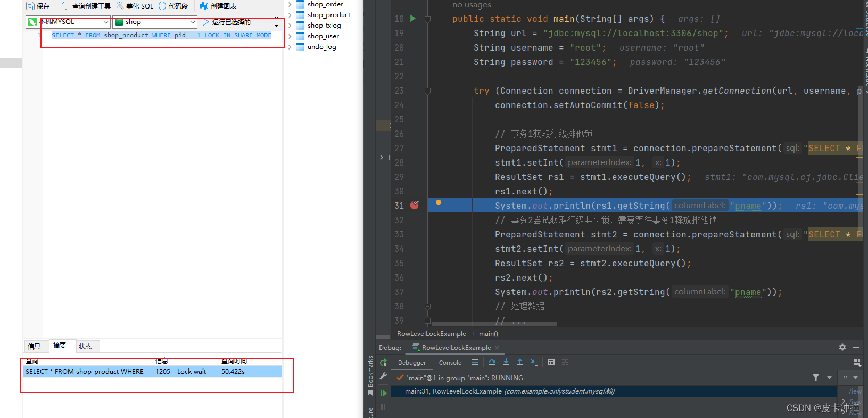Open the code snippet (代码段) tool

[x=173, y=6]
